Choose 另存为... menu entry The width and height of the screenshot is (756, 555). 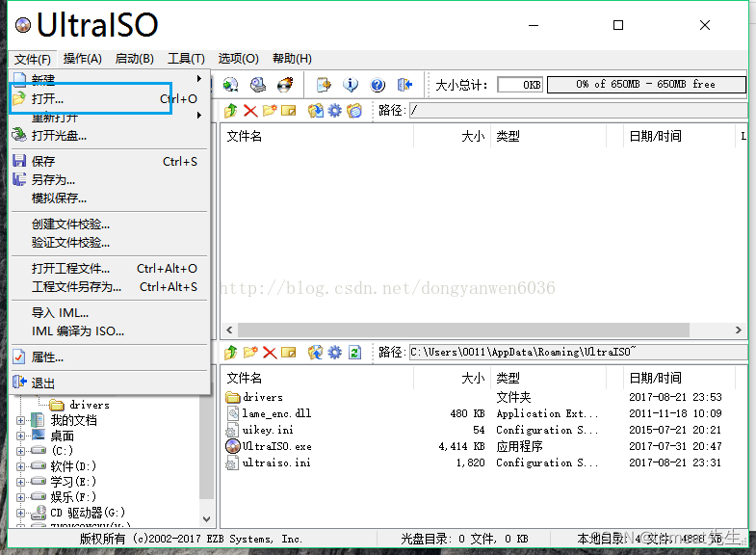pos(110,180)
